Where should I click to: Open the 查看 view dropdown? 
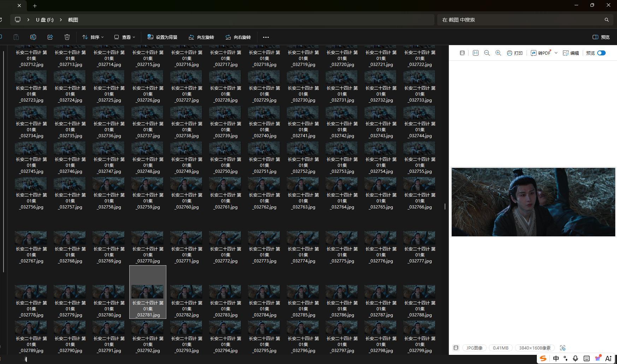pyautogui.click(x=125, y=37)
